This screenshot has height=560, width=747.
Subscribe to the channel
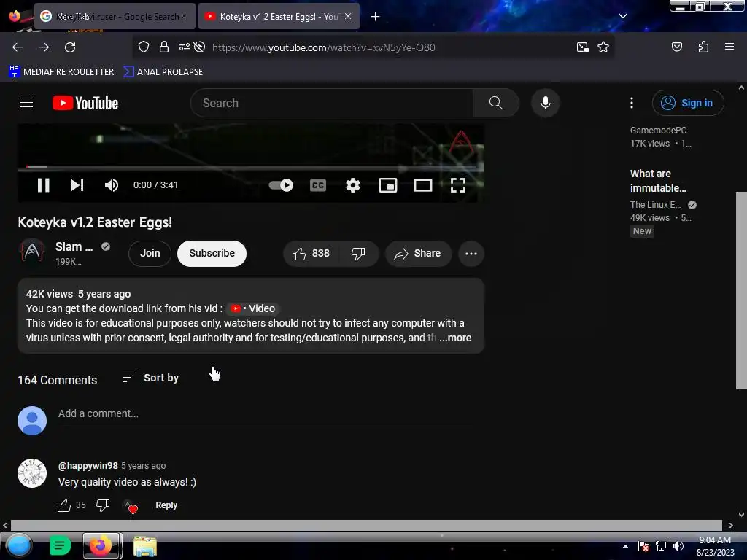[x=212, y=253]
